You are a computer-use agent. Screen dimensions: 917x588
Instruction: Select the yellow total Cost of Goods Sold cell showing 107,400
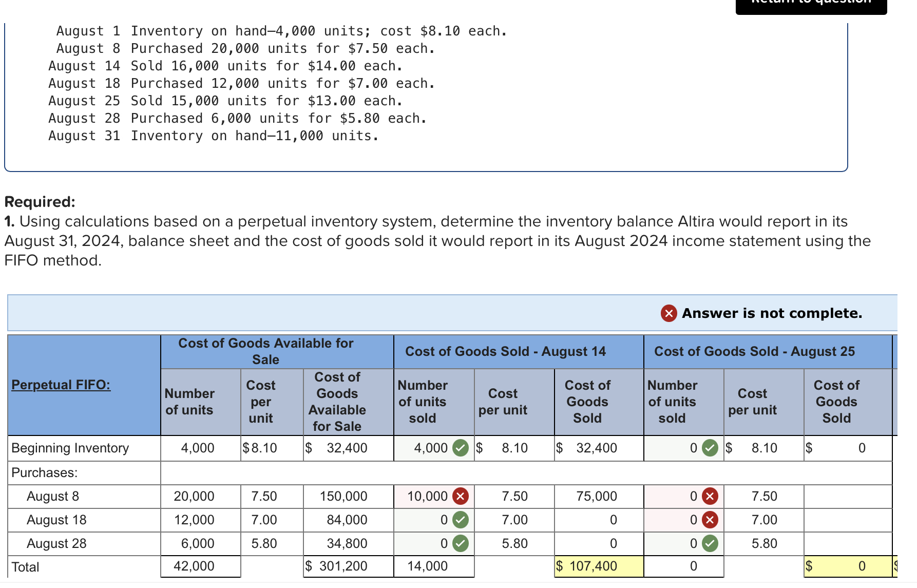598,566
